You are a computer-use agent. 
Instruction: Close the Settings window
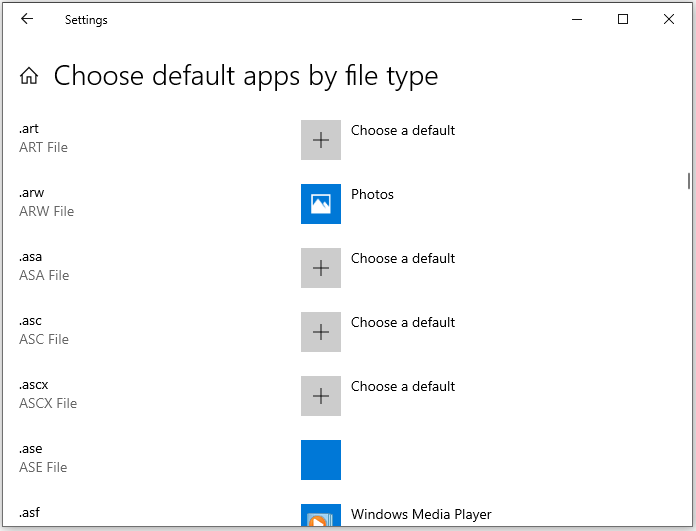point(669,19)
